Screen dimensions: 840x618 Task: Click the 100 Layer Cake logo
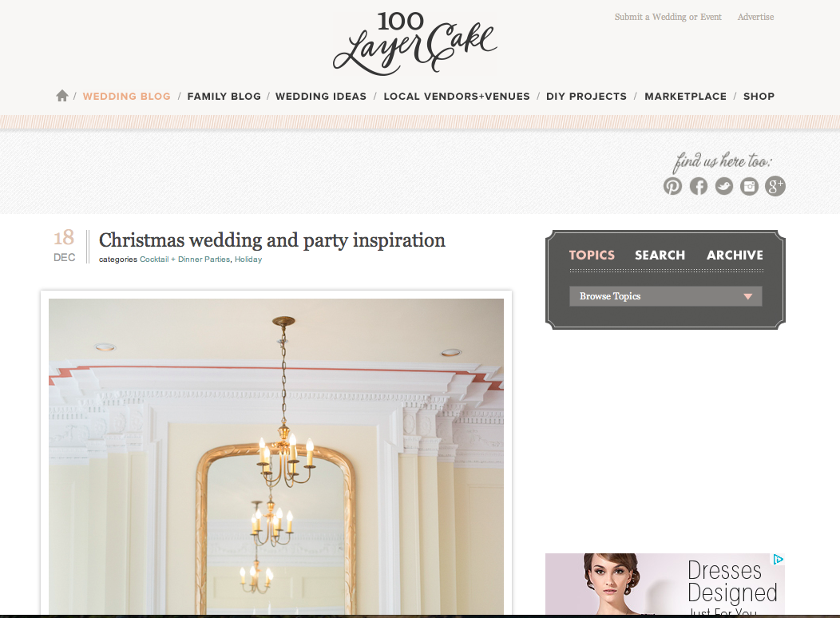[415, 43]
